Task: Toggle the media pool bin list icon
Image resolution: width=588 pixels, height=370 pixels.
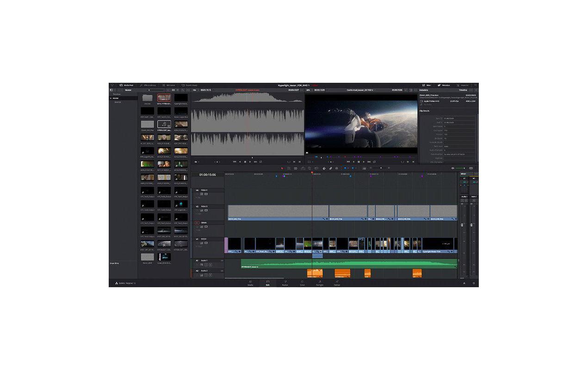Action: point(111,90)
